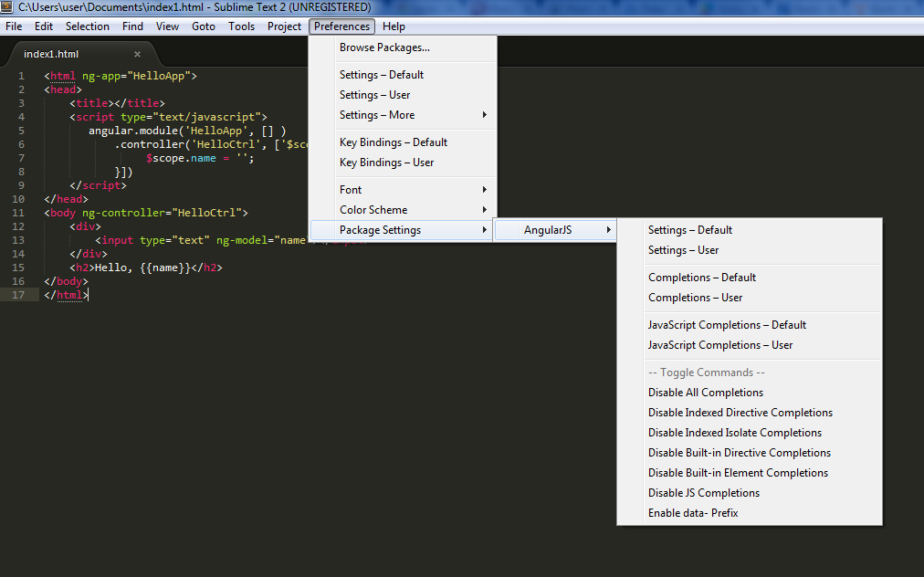Toggle Disable JS Completions
924x577 pixels.
click(x=750, y=493)
